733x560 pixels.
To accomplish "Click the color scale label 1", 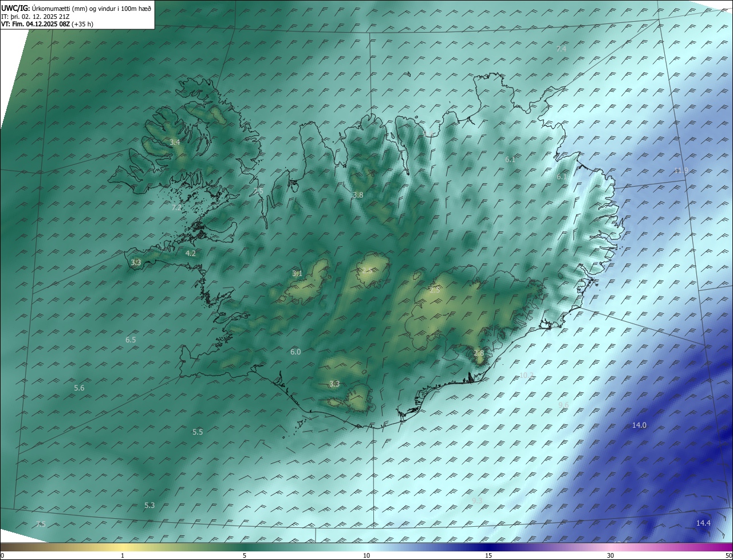I will pyautogui.click(x=123, y=555).
